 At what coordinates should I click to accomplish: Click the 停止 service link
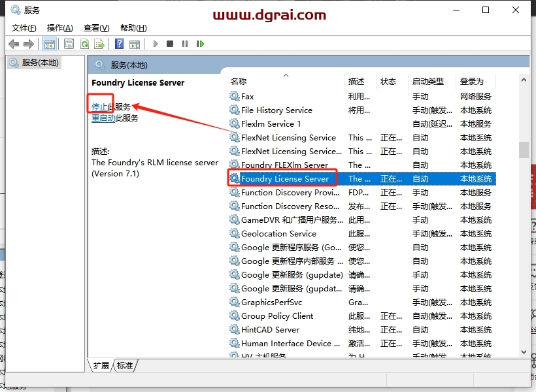[x=99, y=107]
